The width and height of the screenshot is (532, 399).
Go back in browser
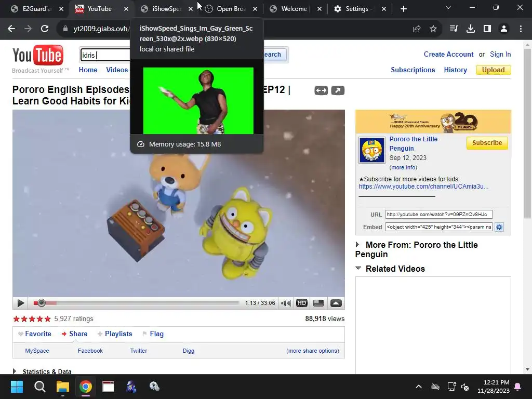[x=11, y=29]
